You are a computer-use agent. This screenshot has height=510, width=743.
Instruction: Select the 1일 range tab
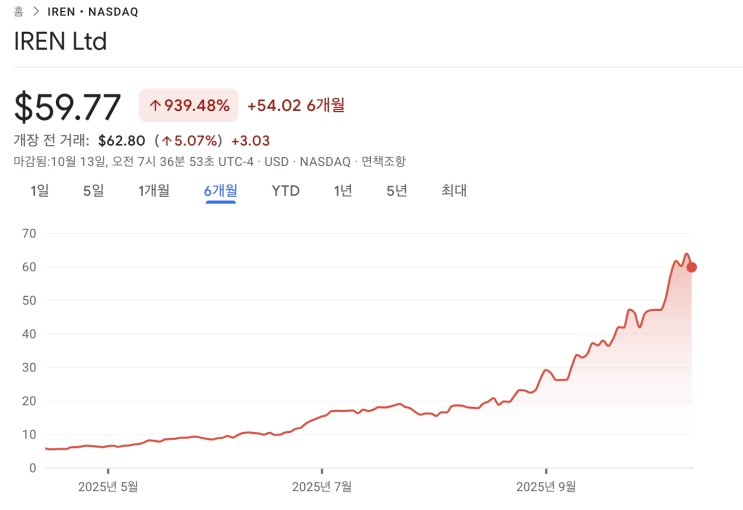[x=40, y=191]
